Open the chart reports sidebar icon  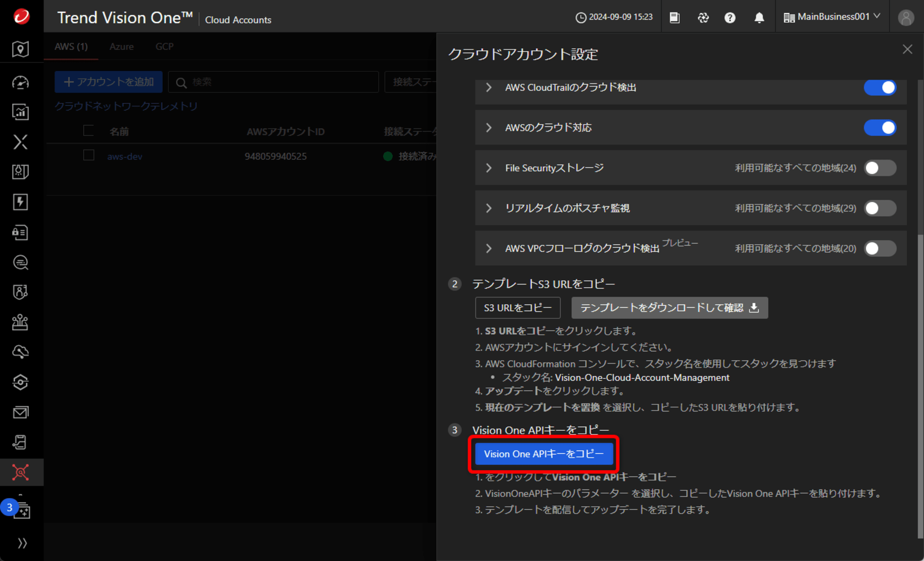20,112
